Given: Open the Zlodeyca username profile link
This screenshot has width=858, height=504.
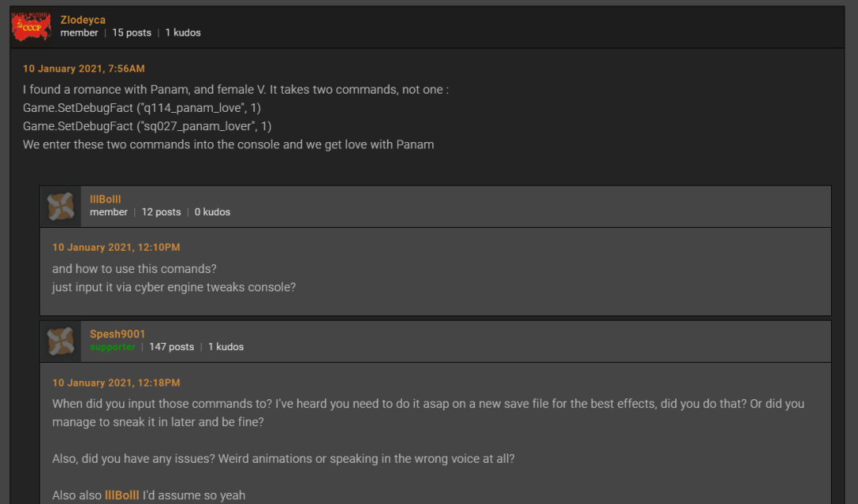Looking at the screenshot, I should click(x=83, y=20).
